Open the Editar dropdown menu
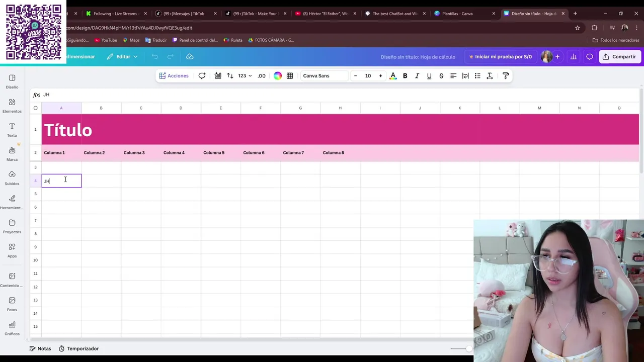Screen dimensions: 644x362 tap(122, 57)
